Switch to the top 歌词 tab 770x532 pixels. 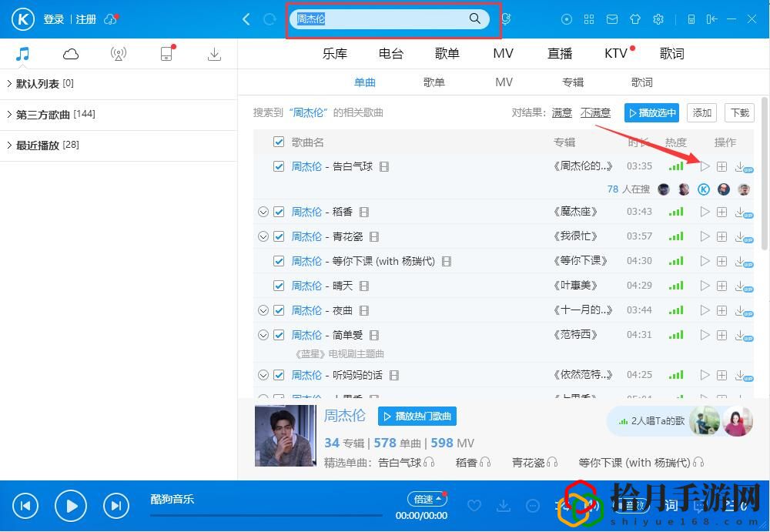coord(671,54)
